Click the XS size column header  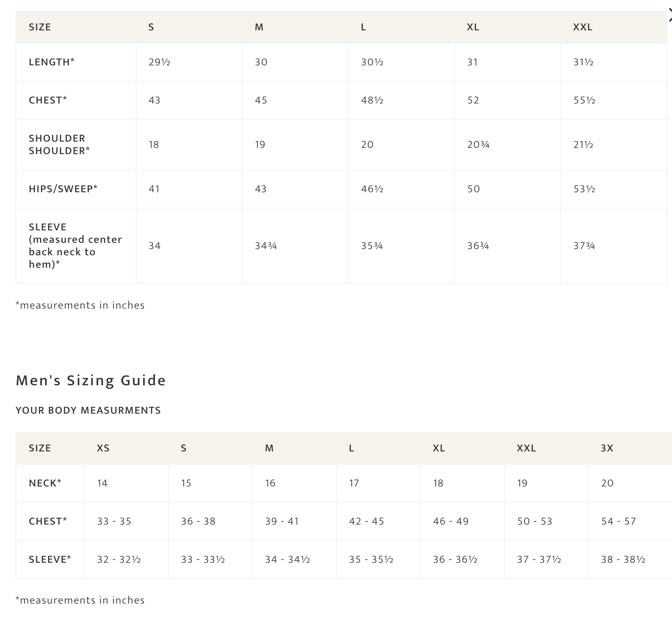pos(103,448)
